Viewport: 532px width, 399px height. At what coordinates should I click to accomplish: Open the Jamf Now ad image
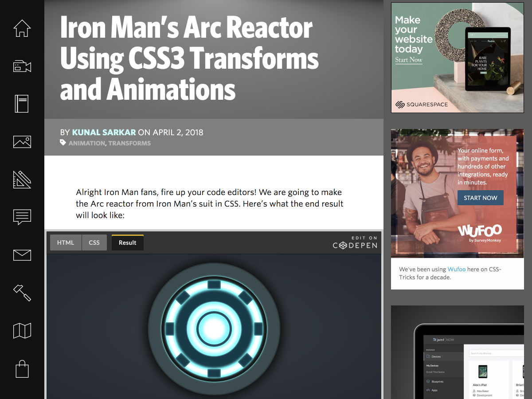tap(458, 352)
